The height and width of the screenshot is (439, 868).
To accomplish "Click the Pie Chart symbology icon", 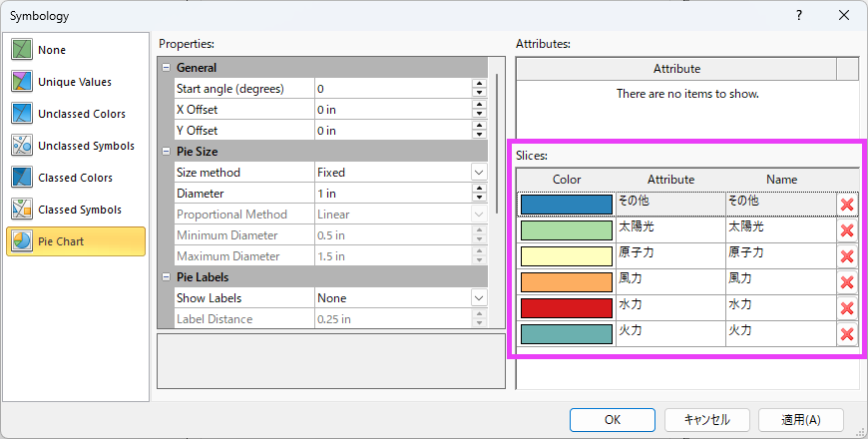I will 22,241.
